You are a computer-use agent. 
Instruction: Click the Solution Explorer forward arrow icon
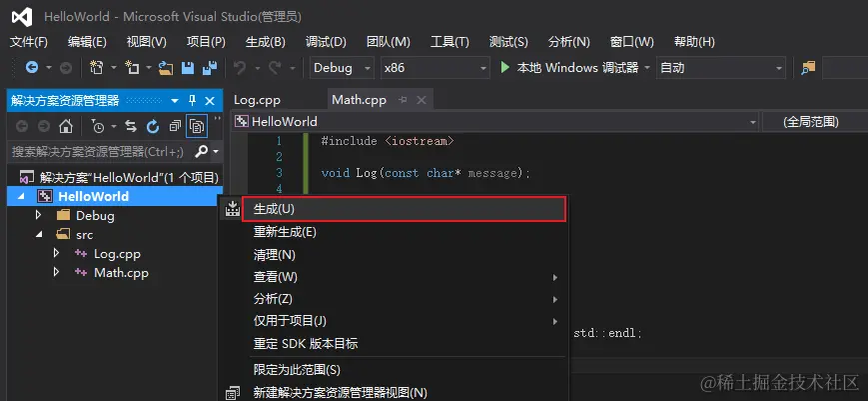tap(44, 126)
